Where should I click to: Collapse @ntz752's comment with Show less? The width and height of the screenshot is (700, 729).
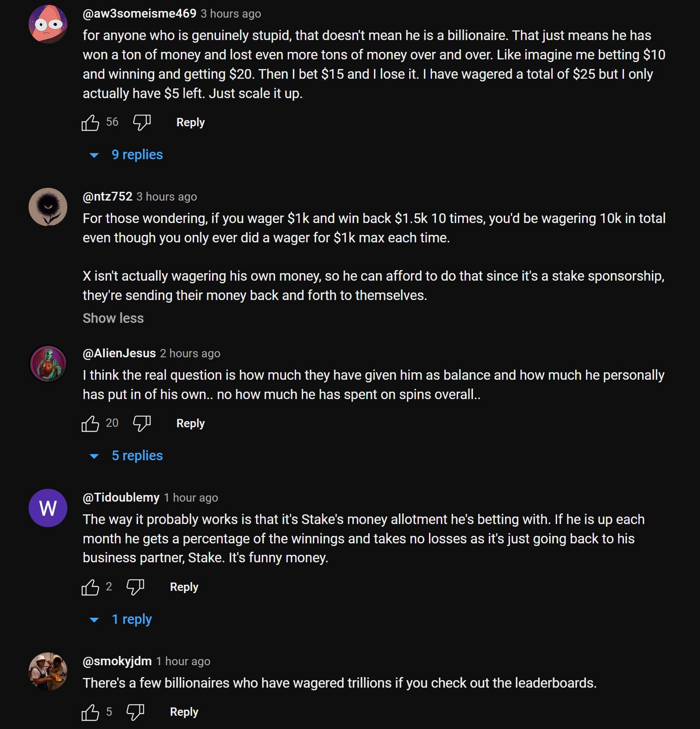coord(113,318)
